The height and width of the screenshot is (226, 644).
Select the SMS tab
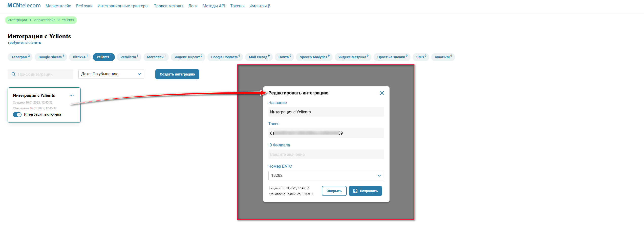click(x=421, y=57)
